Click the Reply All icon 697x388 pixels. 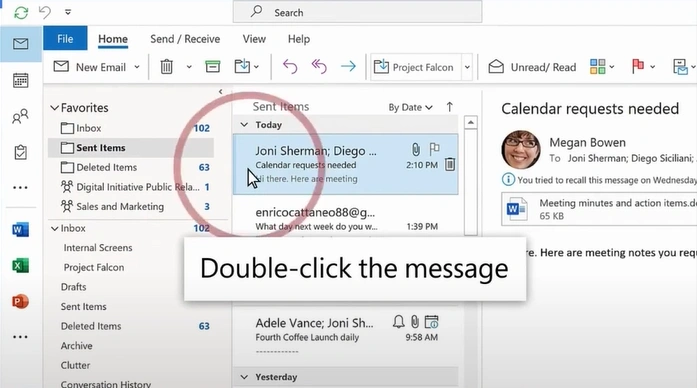319,67
